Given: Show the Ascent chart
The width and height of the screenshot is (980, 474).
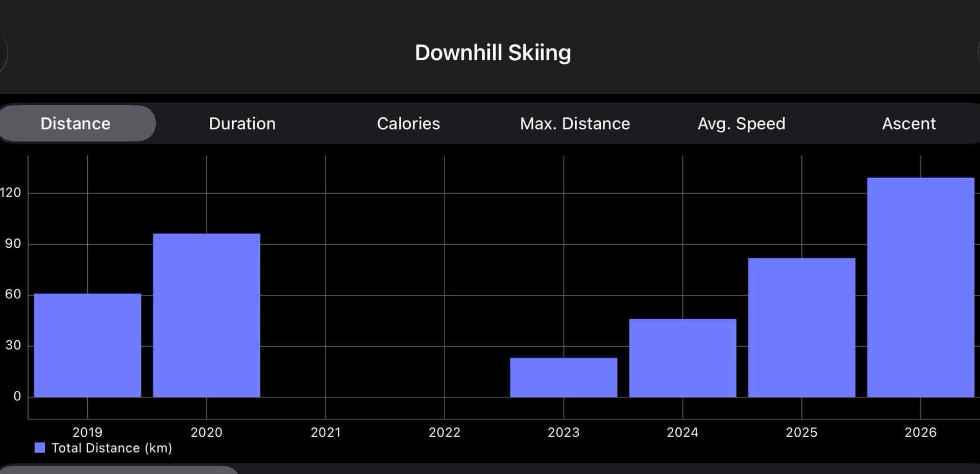Looking at the screenshot, I should coord(909,123).
